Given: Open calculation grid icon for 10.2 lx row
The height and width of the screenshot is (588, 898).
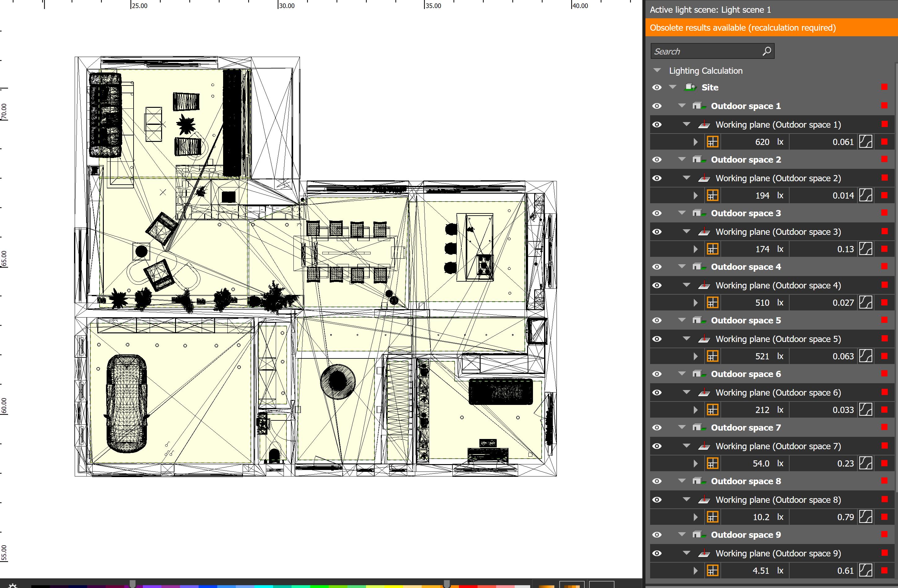Looking at the screenshot, I should 712,517.
